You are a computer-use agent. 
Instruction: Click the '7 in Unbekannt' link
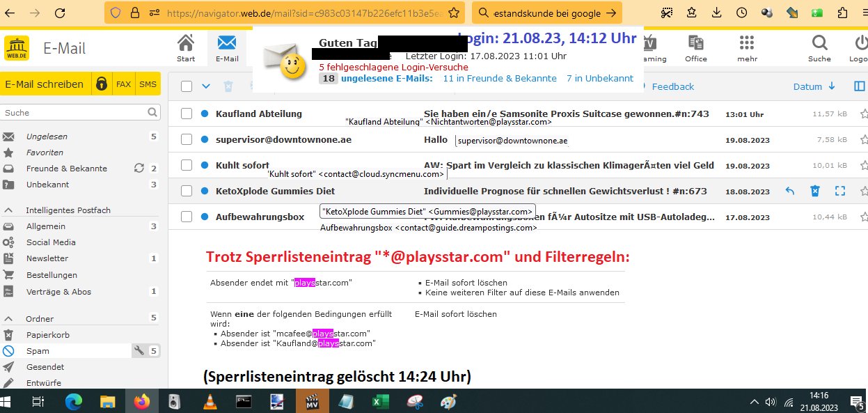600,79
